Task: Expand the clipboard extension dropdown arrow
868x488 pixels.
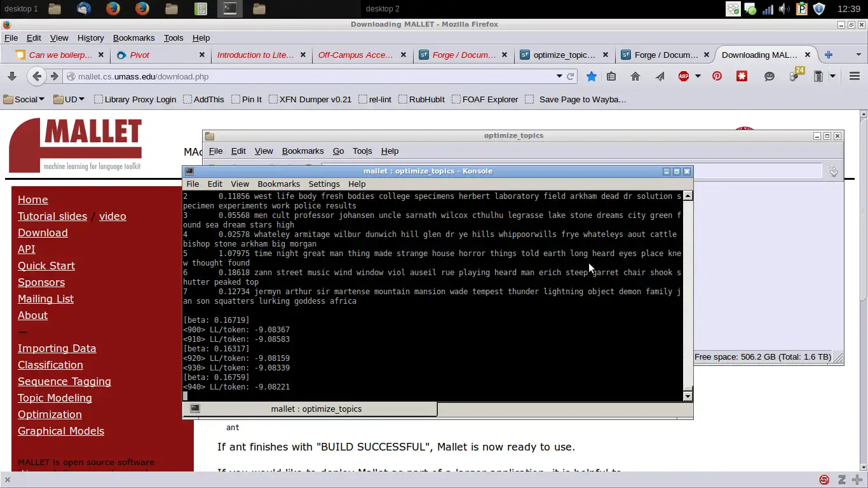Action: click(x=832, y=76)
